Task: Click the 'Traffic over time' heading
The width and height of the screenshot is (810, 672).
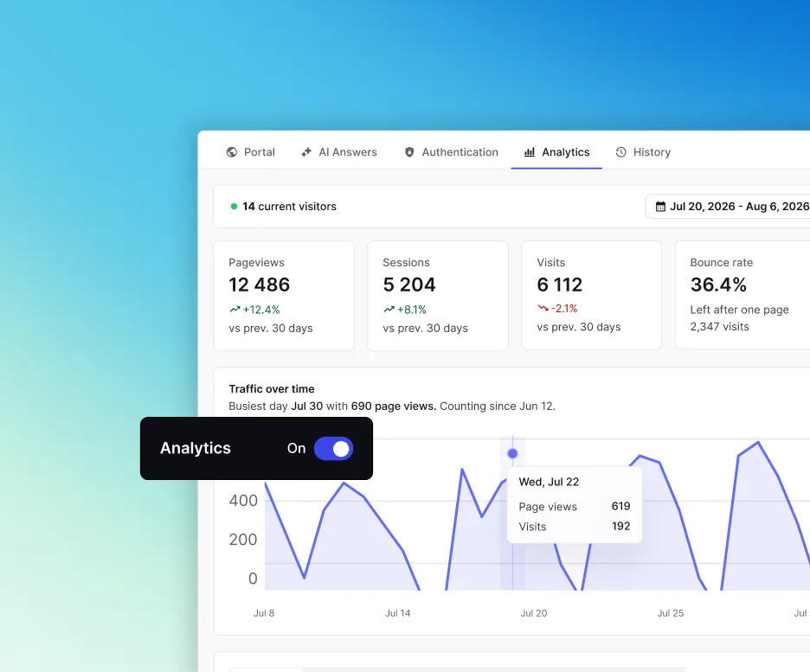Action: click(x=272, y=389)
